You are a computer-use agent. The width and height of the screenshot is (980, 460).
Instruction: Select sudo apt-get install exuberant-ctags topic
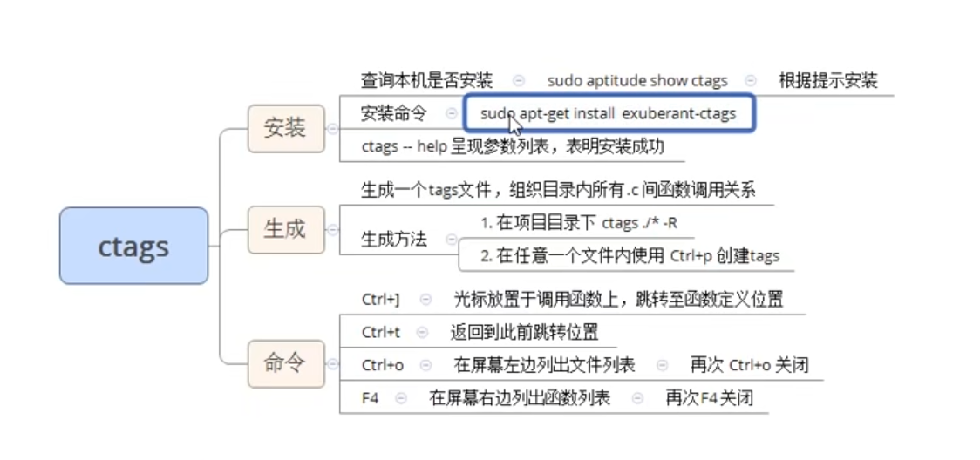tap(609, 113)
